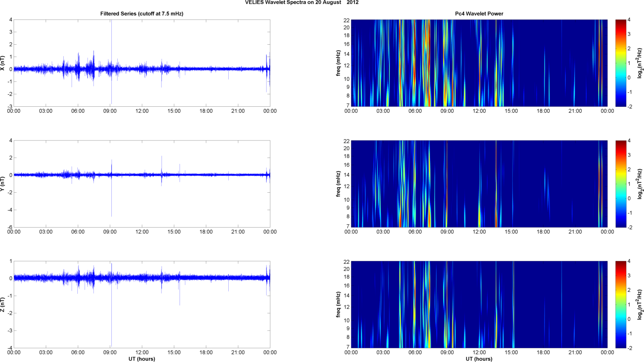Click the colorbar beside the bottom wavelet plot
The height and width of the screenshot is (362, 644).
(620, 305)
